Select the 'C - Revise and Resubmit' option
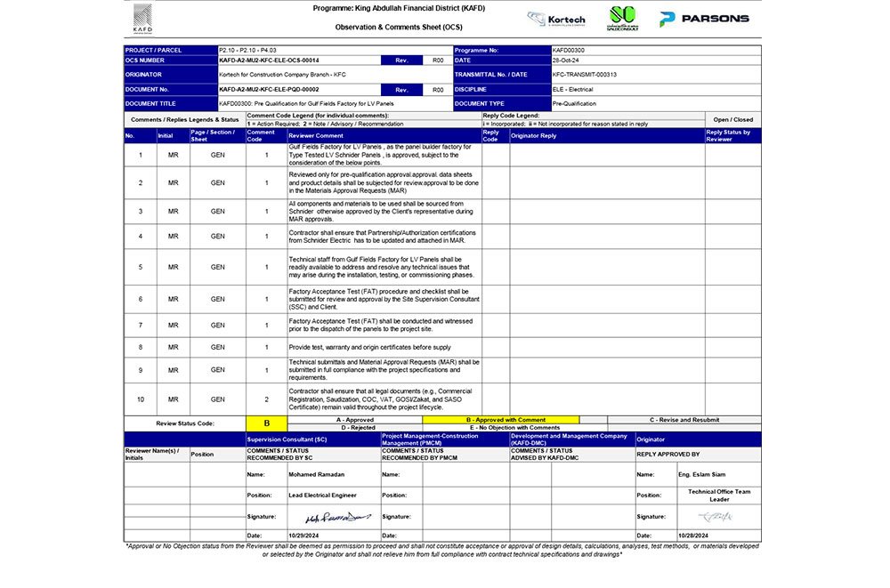Viewport: 890px width, 588px height. point(684,420)
